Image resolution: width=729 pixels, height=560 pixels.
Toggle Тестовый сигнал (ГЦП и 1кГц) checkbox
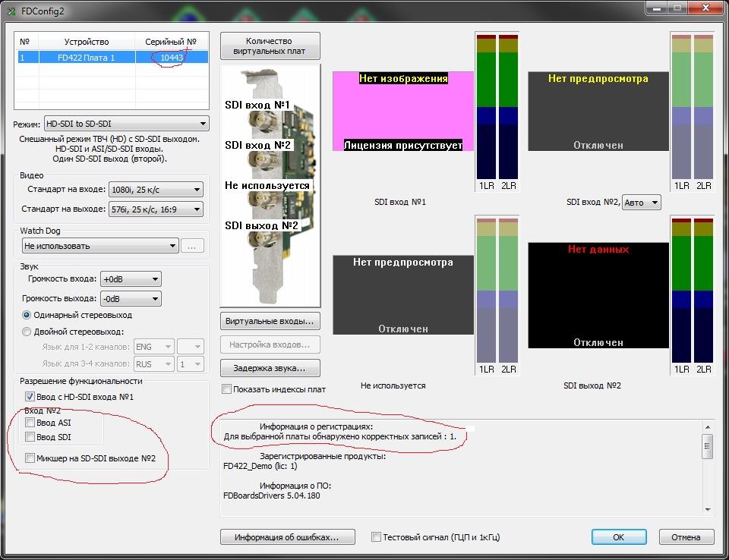(376, 536)
